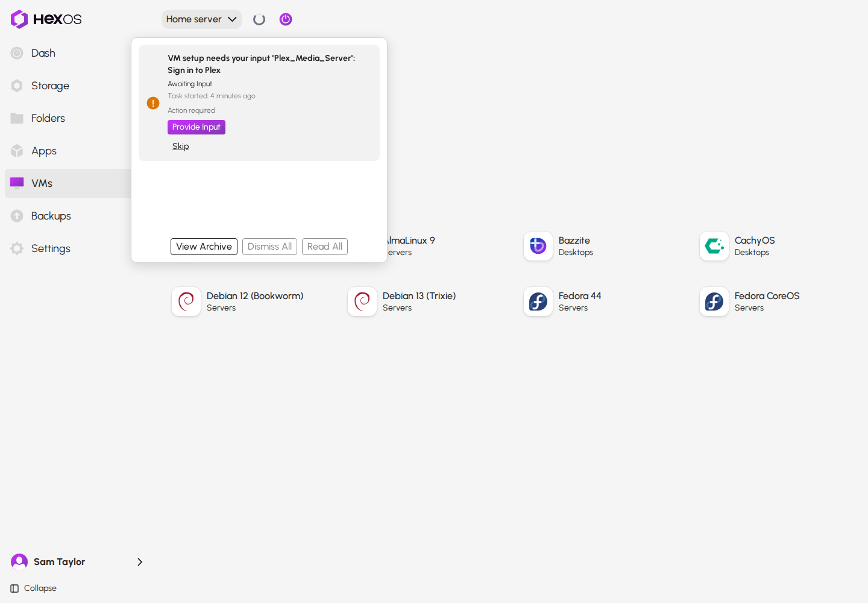Open the Storage section
Screen dimensions: 868x603
click(x=50, y=86)
